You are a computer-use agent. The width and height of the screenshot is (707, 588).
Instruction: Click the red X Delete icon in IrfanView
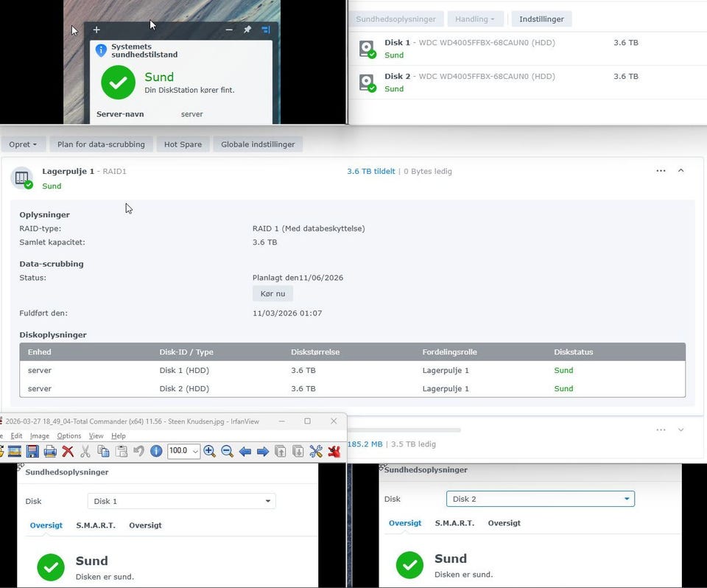(x=68, y=451)
